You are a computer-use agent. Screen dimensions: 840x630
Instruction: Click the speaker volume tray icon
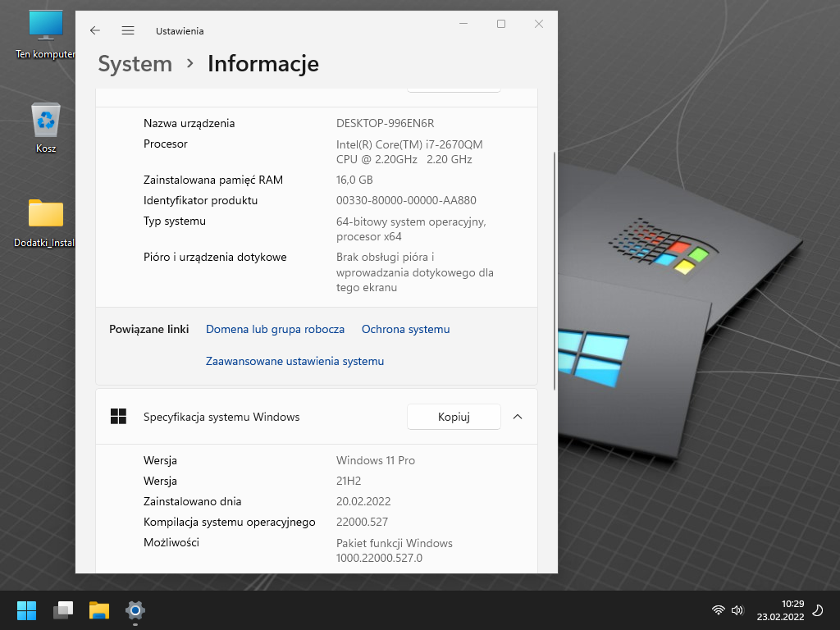(737, 610)
